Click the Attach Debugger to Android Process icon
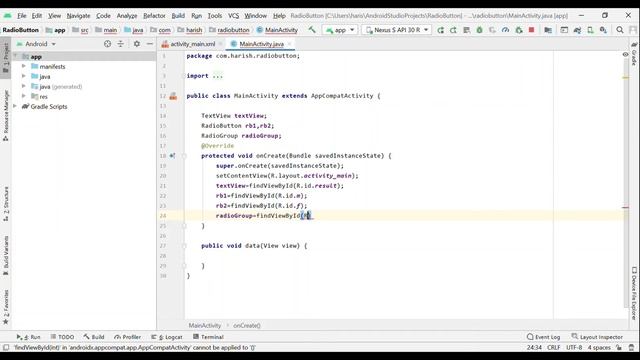Image resolution: width=640 pixels, height=360 pixels. coord(519,30)
